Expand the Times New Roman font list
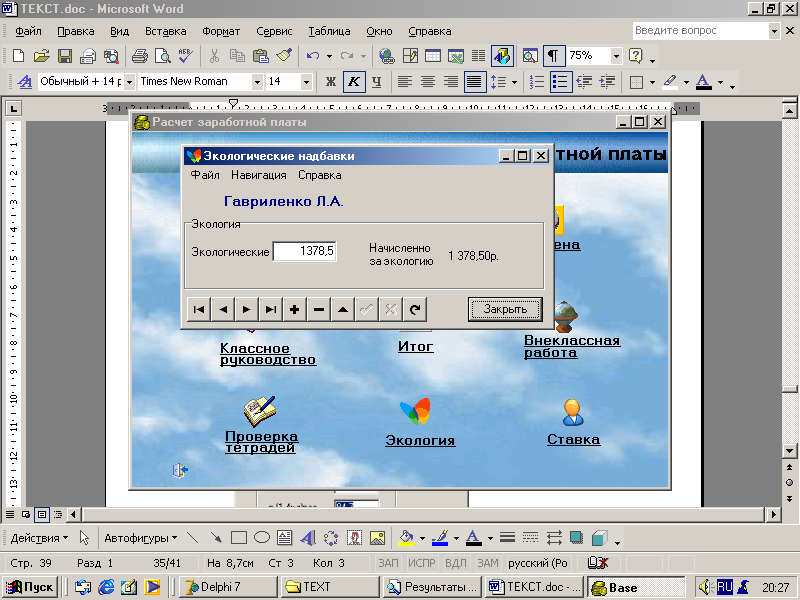Viewport: 800px width, 600px height. click(257, 82)
